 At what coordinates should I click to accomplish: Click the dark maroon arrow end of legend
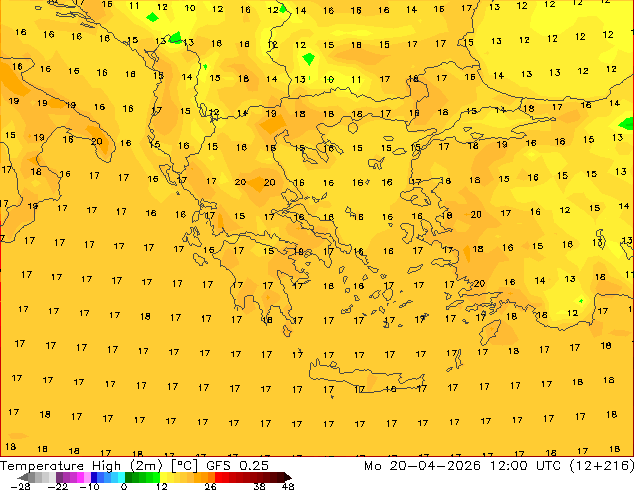tap(287, 477)
